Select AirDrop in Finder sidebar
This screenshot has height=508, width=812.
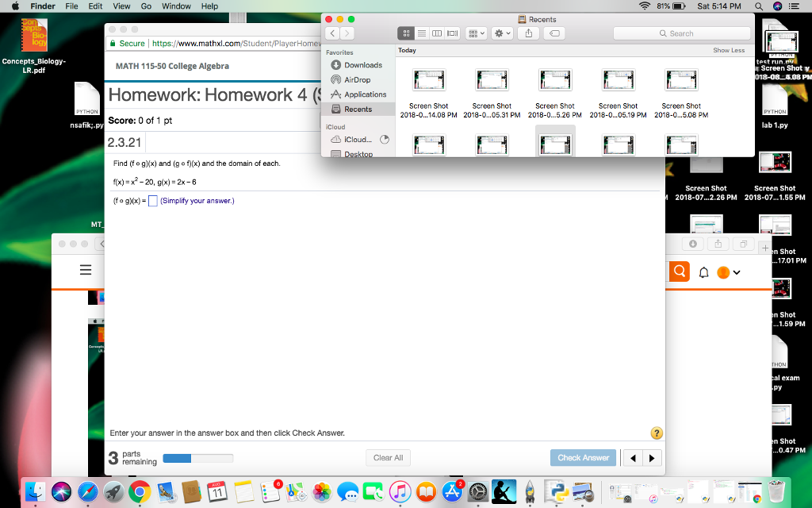click(358, 80)
